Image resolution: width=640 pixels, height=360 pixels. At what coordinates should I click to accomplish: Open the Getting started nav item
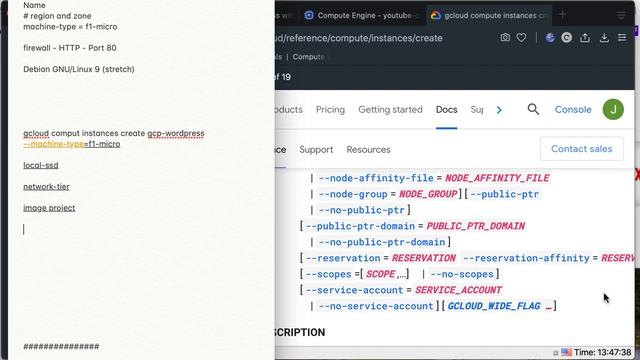[390, 109]
